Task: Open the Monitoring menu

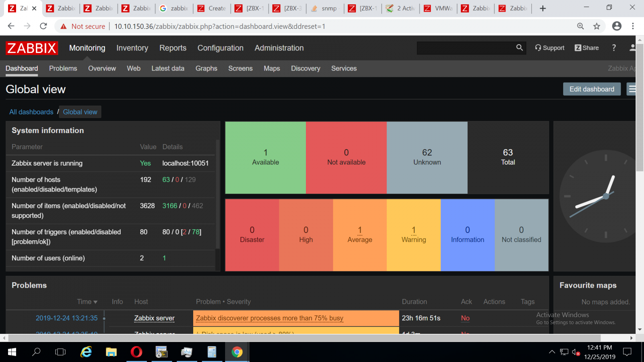Action: click(x=87, y=48)
